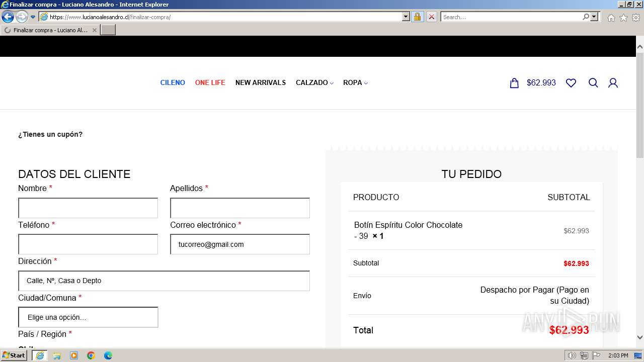Image resolution: width=644 pixels, height=362 pixels.
Task: Click the TU PEDIDO heading
Action: 471,174
